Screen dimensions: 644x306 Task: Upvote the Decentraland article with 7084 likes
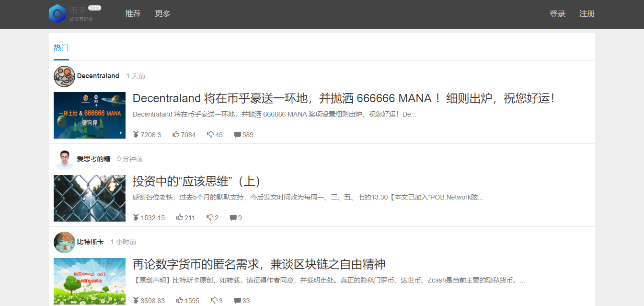pyautogui.click(x=176, y=135)
